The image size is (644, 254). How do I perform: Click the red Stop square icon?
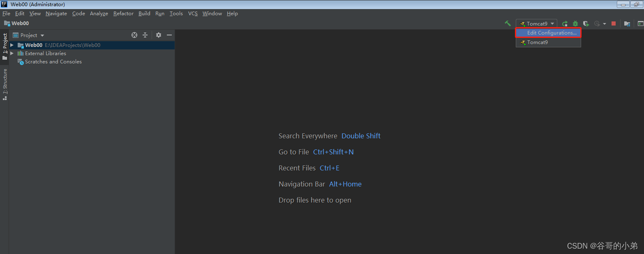pyautogui.click(x=614, y=24)
